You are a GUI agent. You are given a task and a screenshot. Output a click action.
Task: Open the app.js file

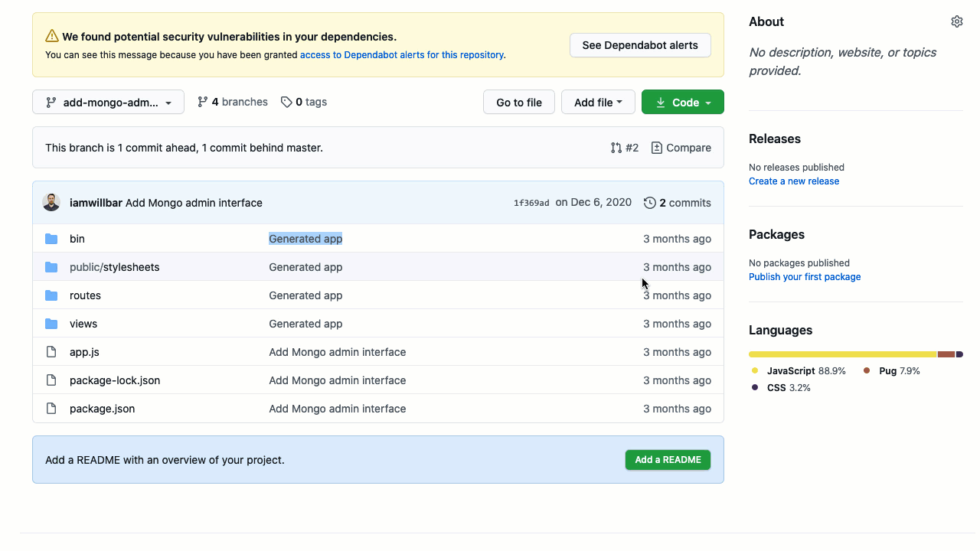[84, 352]
